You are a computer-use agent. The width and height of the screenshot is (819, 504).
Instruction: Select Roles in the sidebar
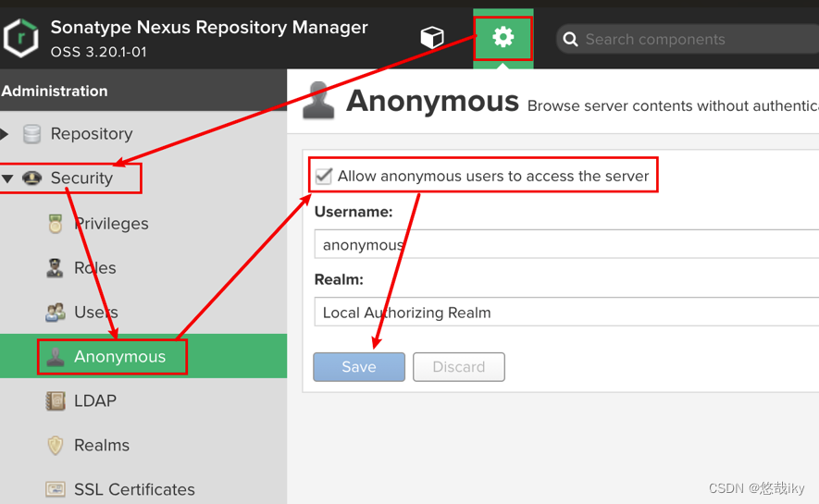pos(95,267)
